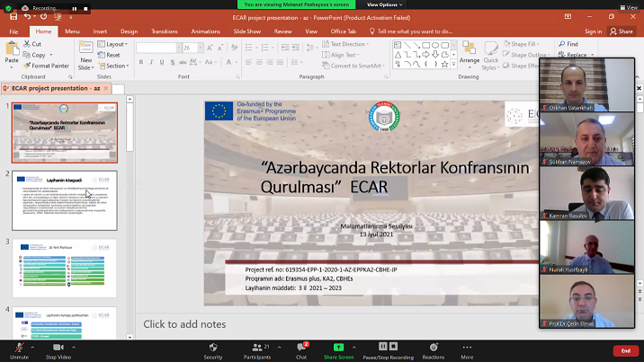Pause the recording in bottom toolbar

(383, 347)
